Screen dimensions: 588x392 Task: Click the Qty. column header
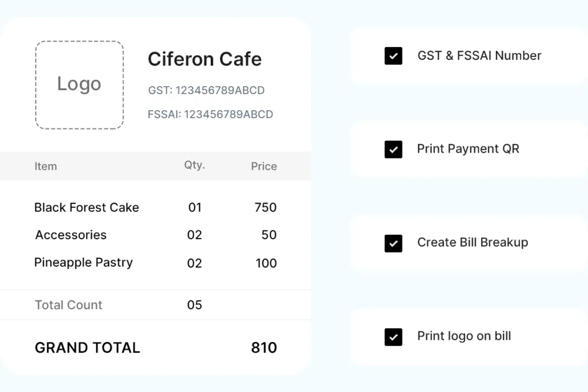tap(194, 165)
